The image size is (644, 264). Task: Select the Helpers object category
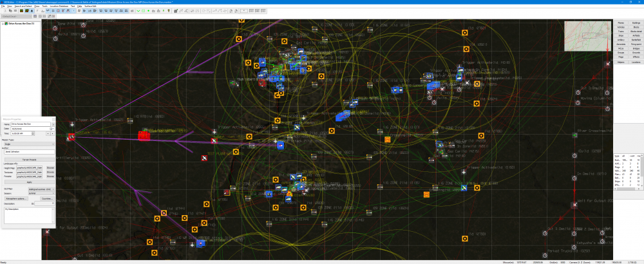tap(621, 62)
